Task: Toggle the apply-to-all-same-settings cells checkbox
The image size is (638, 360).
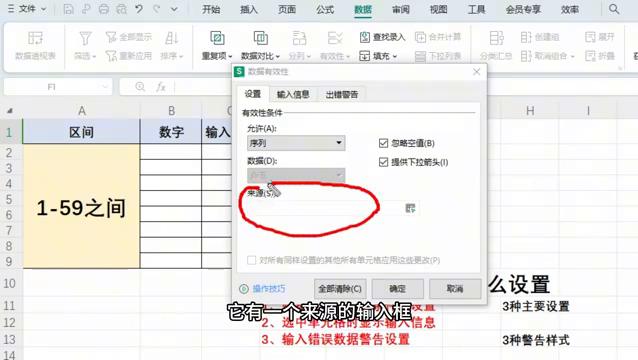Action: (x=251, y=260)
